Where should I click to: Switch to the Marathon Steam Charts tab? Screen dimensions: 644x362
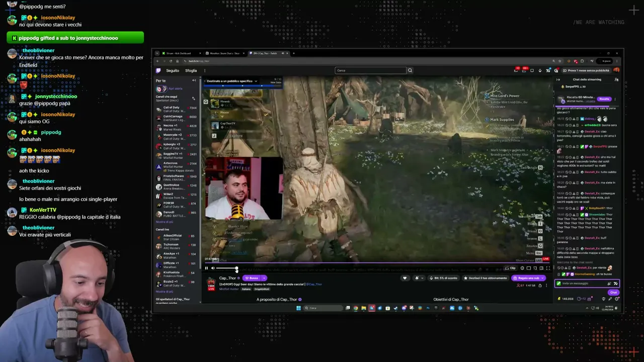(225, 53)
